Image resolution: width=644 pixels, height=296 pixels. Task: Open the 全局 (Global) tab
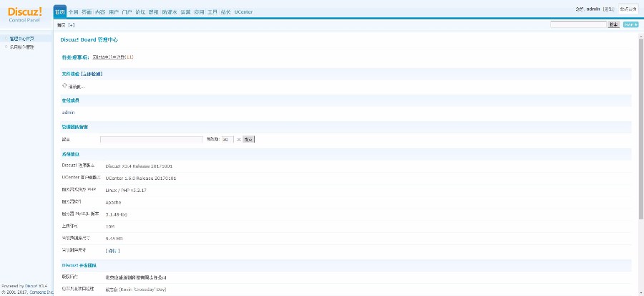(74, 12)
